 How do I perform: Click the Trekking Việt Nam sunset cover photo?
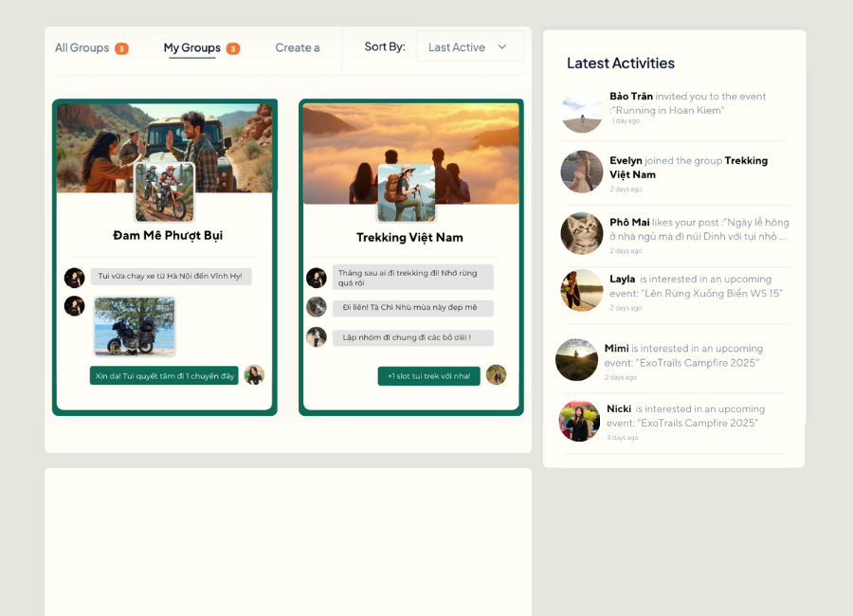(410, 153)
